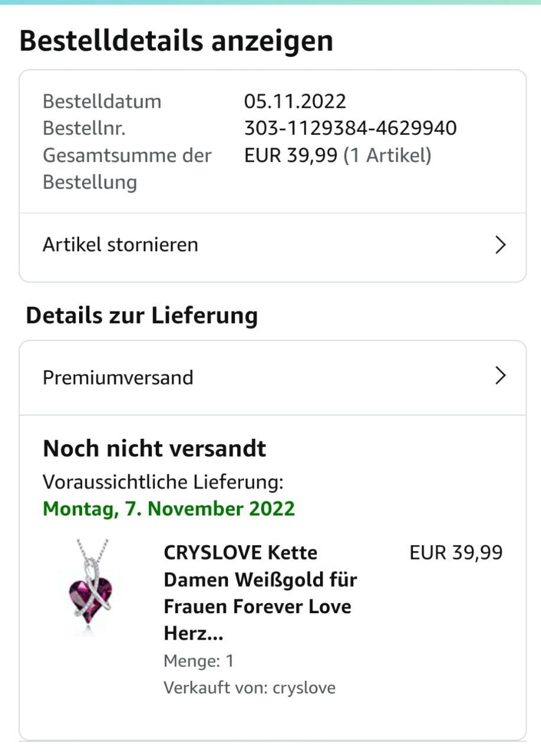The image size is (541, 756).
Task: Open the CRYSLOVE Kette product title
Action: tap(260, 592)
